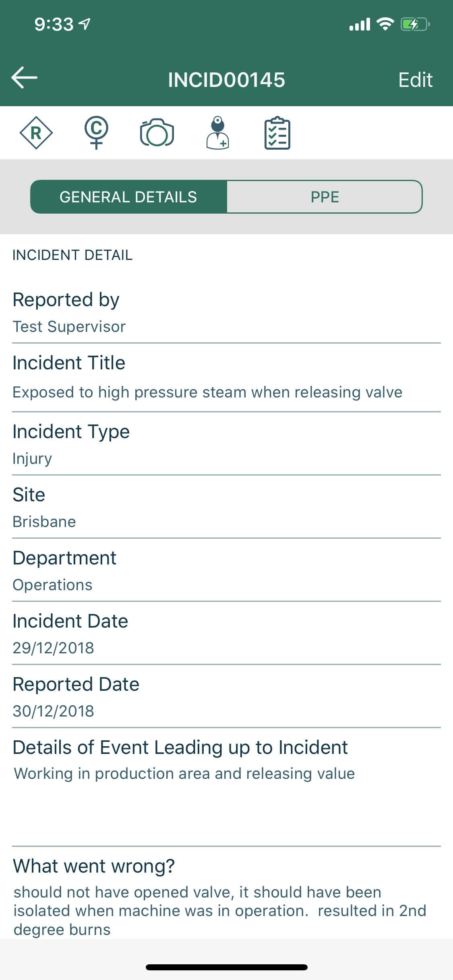Switch to the GENERAL DETAILS tab
The width and height of the screenshot is (453, 980).
(128, 197)
